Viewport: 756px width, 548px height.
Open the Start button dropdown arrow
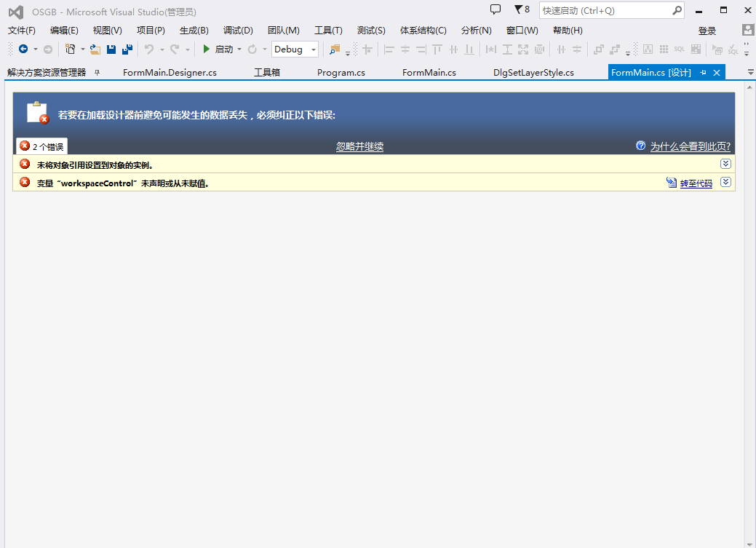click(x=239, y=49)
